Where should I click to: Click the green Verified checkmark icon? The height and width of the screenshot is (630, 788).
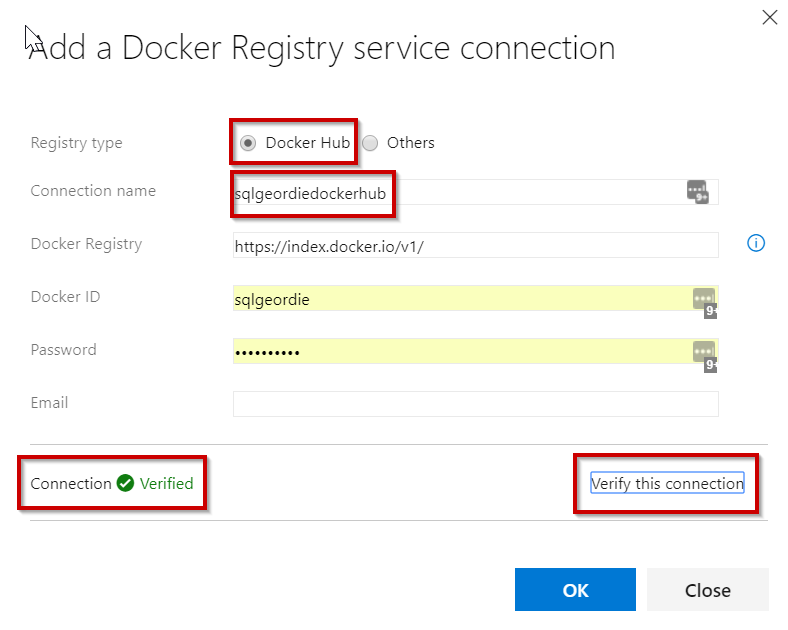pyautogui.click(x=125, y=484)
